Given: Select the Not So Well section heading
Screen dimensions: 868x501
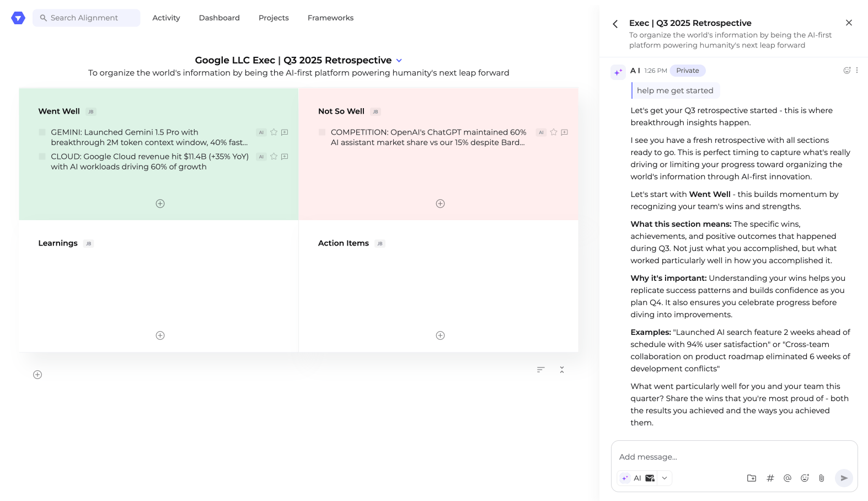Looking at the screenshot, I should coord(341,111).
